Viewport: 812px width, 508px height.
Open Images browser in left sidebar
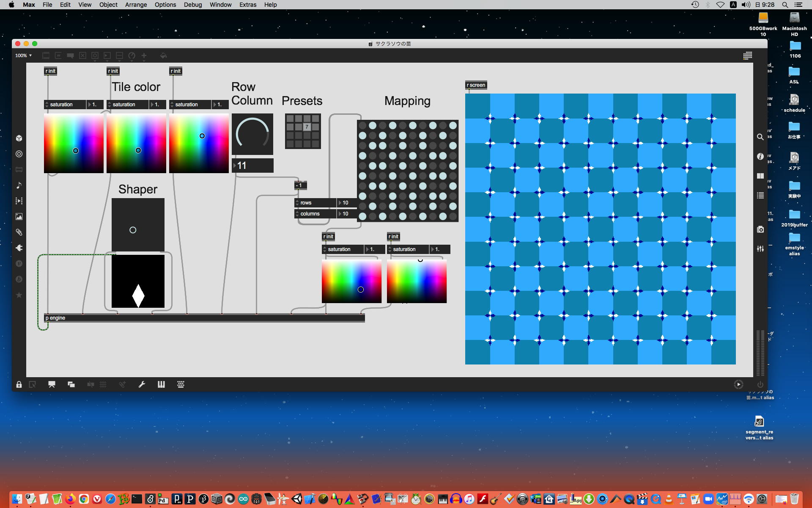coord(19,217)
